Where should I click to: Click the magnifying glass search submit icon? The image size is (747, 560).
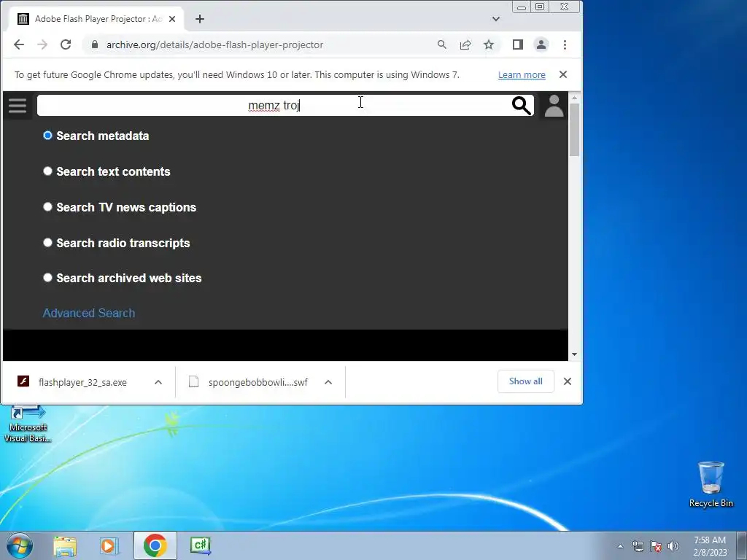521,105
